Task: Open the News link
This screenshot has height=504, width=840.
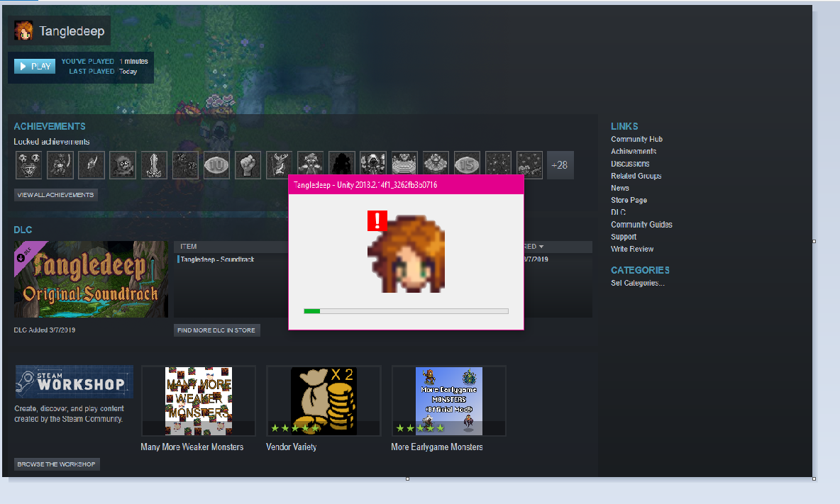Action: [620, 188]
